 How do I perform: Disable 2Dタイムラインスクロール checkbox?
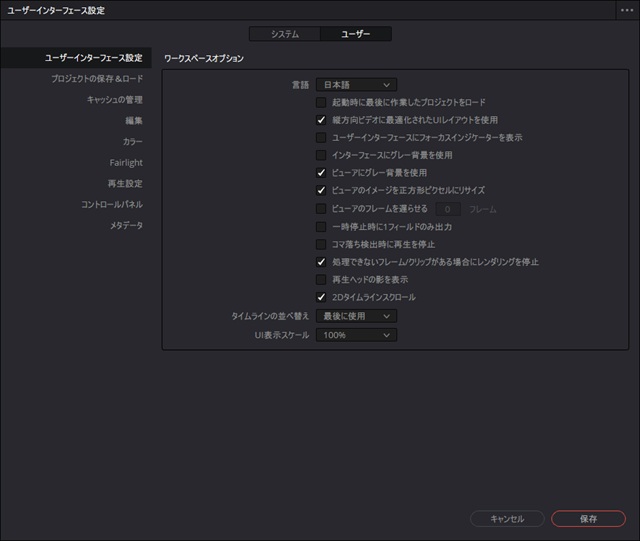[x=321, y=297]
